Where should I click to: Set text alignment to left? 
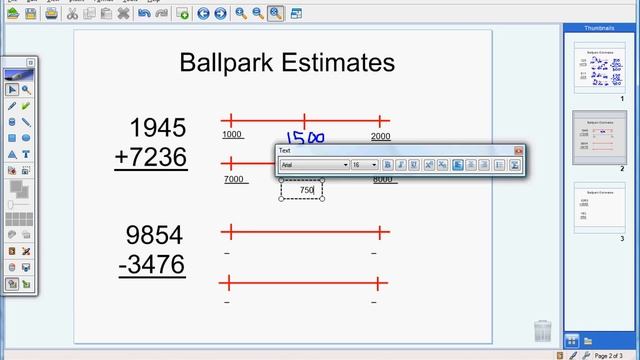(458, 164)
